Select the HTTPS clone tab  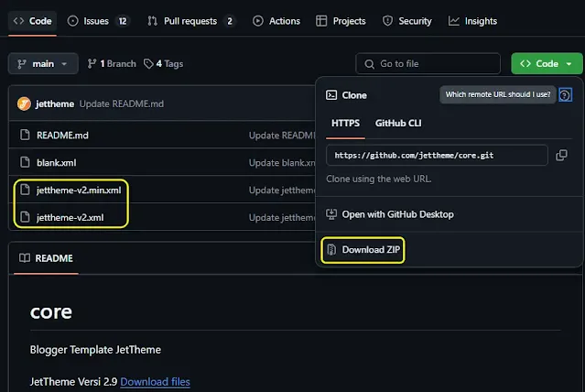point(345,124)
